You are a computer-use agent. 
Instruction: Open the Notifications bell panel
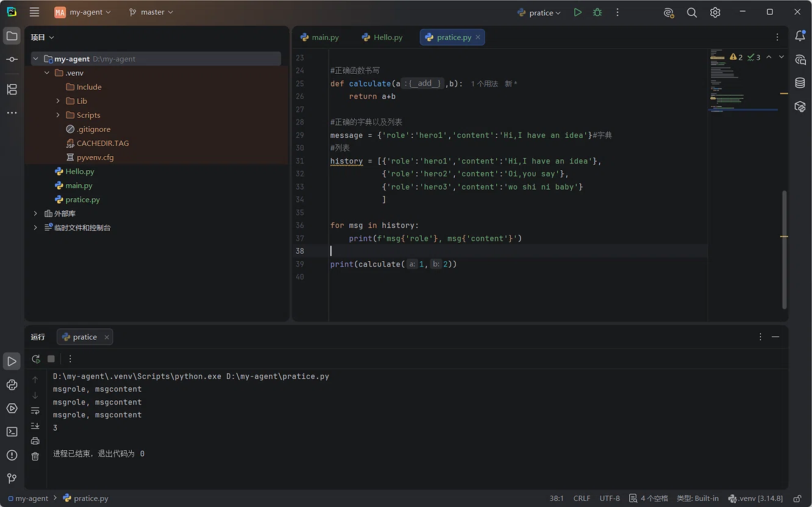click(800, 37)
